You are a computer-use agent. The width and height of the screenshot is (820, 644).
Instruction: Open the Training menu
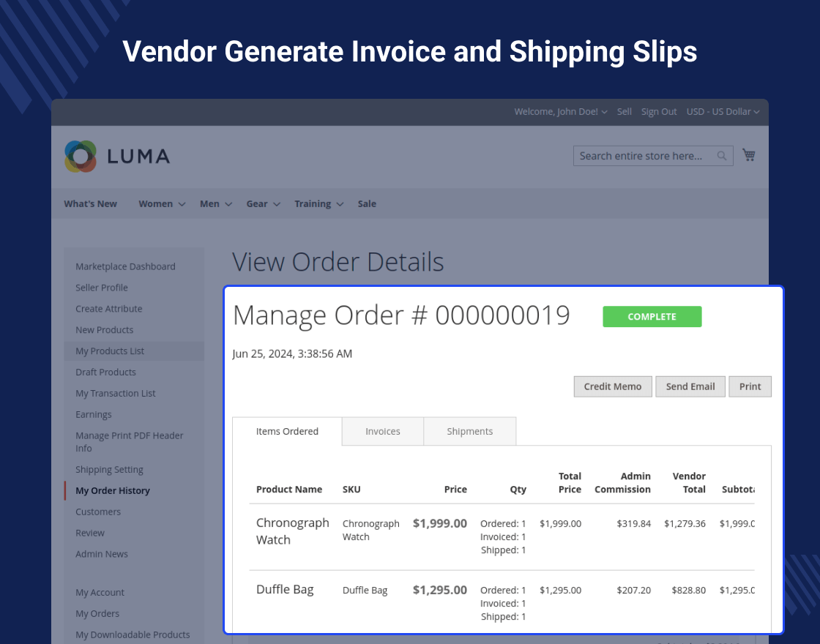318,204
